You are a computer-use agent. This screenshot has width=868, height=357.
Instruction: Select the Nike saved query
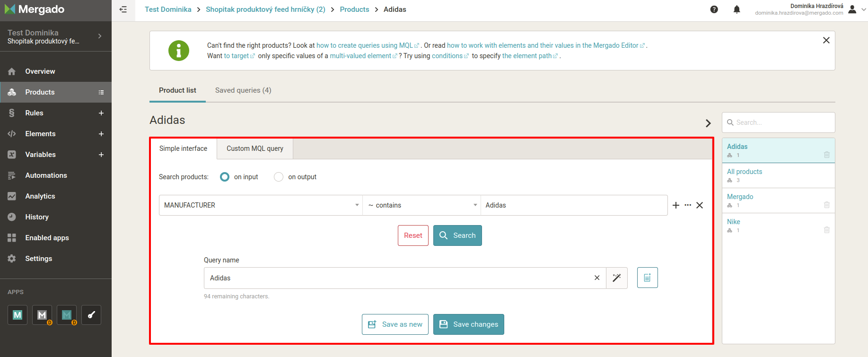(734, 222)
